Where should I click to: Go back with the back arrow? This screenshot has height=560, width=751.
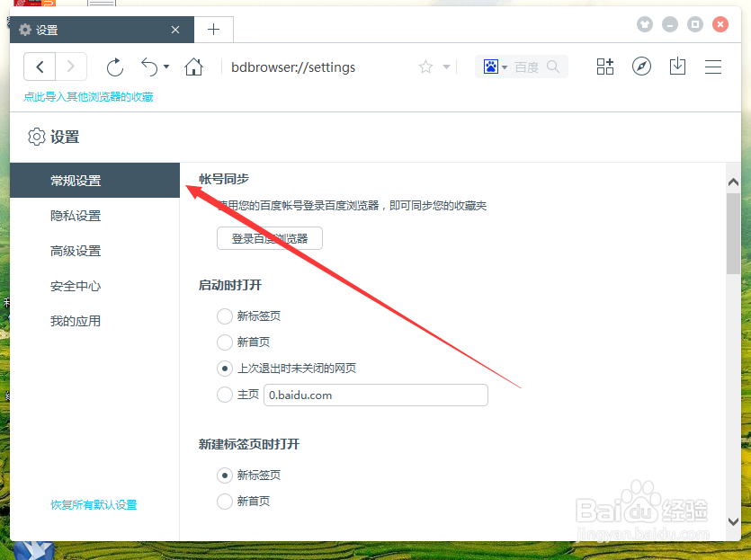[x=40, y=67]
